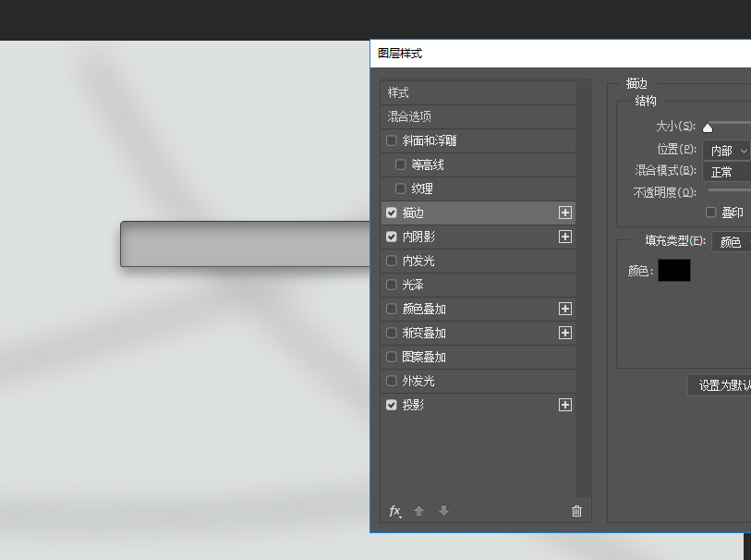Add another 内阴影 effect with its plus icon
Viewport: 751px width, 560px height.
click(564, 237)
